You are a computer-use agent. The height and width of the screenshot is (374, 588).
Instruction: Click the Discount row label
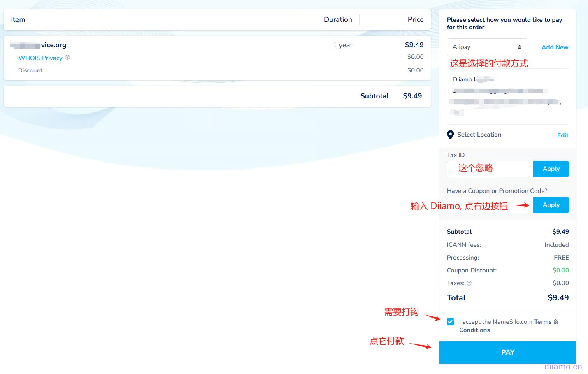[30, 70]
